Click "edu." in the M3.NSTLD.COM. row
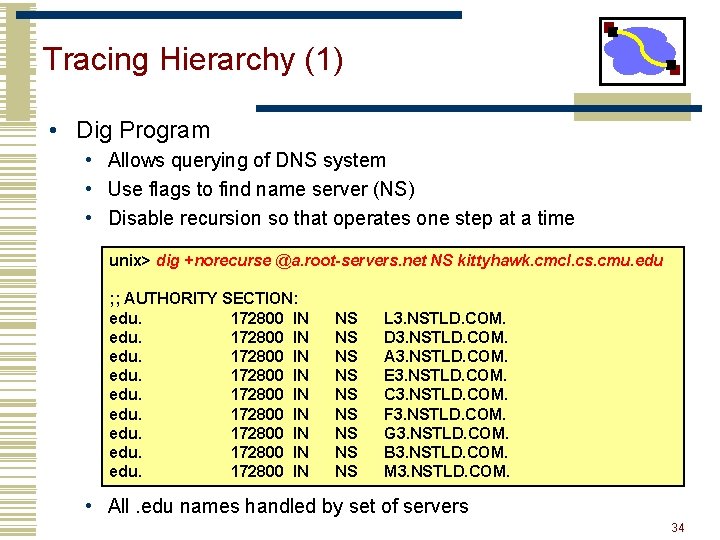The height and width of the screenshot is (540, 720). pyautogui.click(x=125, y=471)
